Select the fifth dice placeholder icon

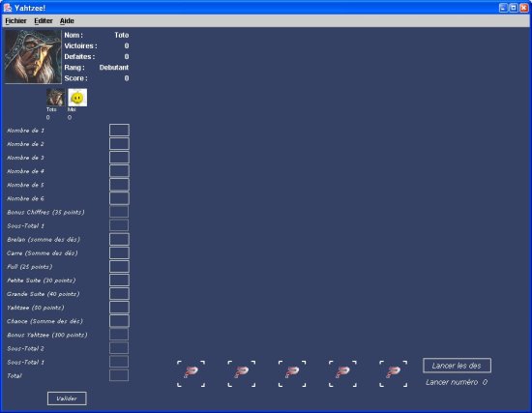coord(394,373)
